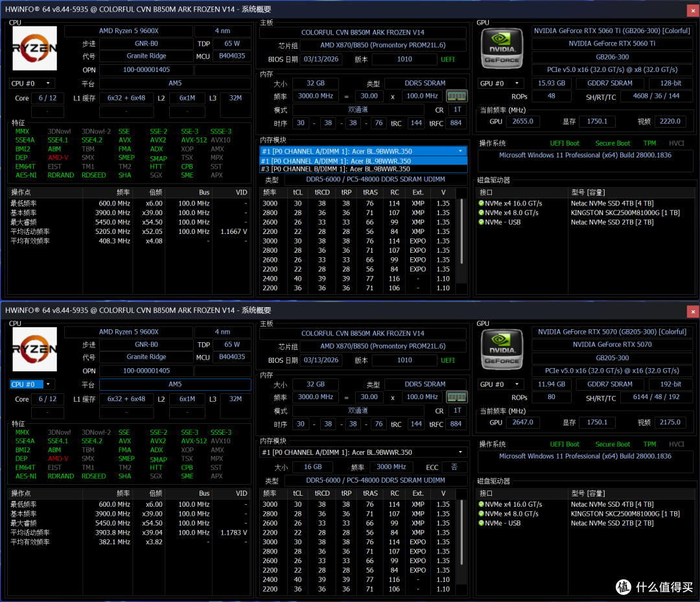The image size is (700, 602).
Task: Click the 128-bit bus width value
Action: (x=671, y=84)
